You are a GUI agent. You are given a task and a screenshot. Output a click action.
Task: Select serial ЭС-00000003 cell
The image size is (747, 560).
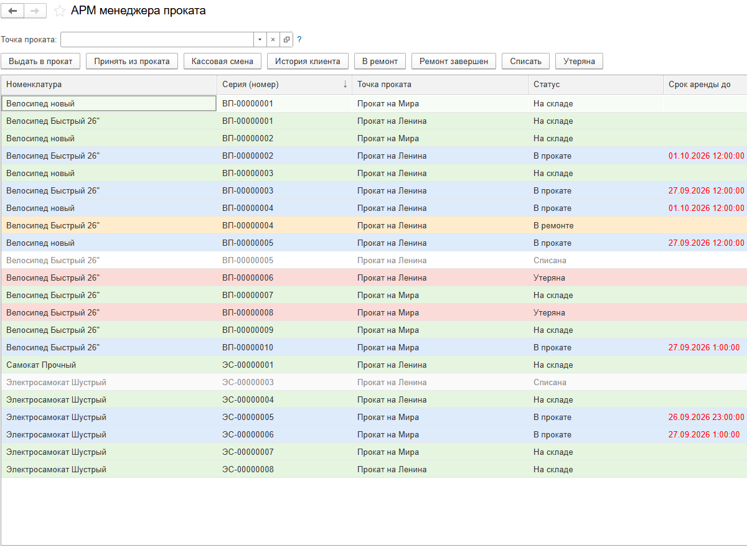[x=284, y=382]
